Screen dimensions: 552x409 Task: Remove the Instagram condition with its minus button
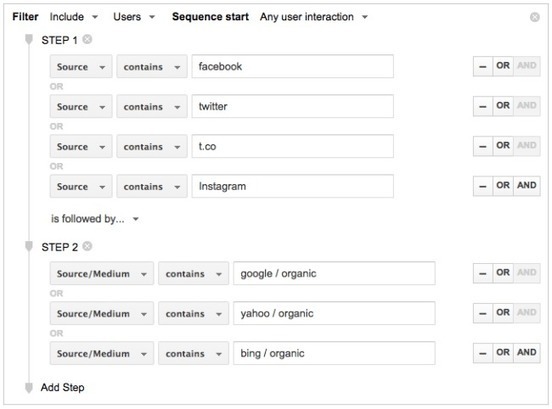pyautogui.click(x=483, y=186)
